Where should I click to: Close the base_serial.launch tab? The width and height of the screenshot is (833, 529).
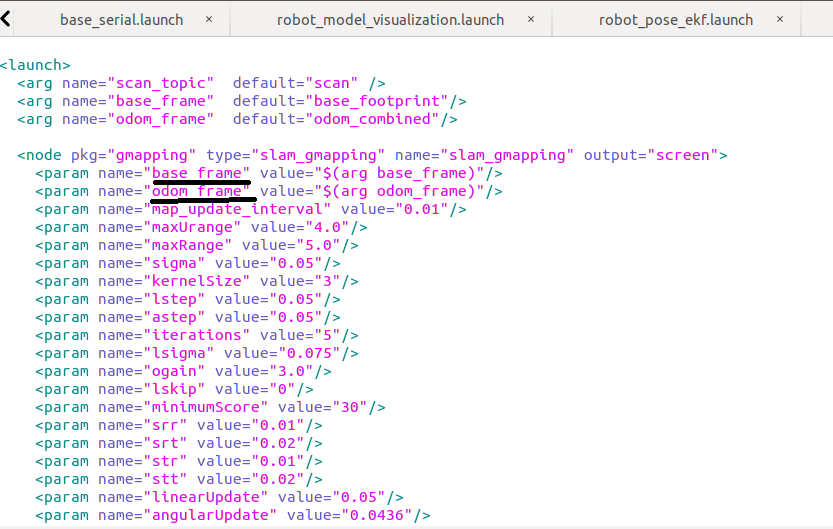pyautogui.click(x=209, y=20)
